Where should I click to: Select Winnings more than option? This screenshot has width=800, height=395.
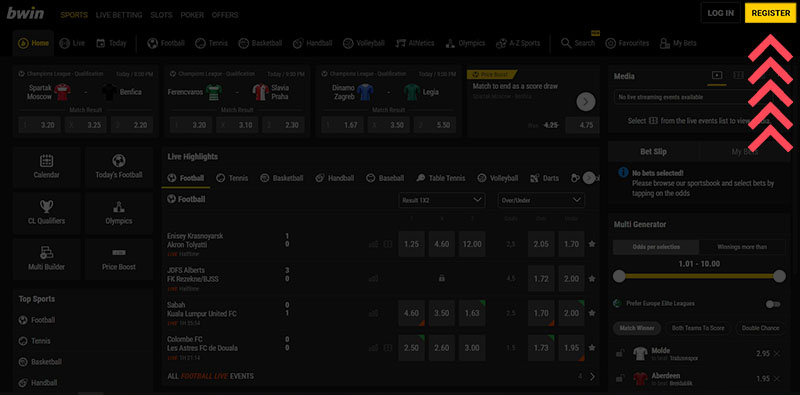(x=742, y=247)
